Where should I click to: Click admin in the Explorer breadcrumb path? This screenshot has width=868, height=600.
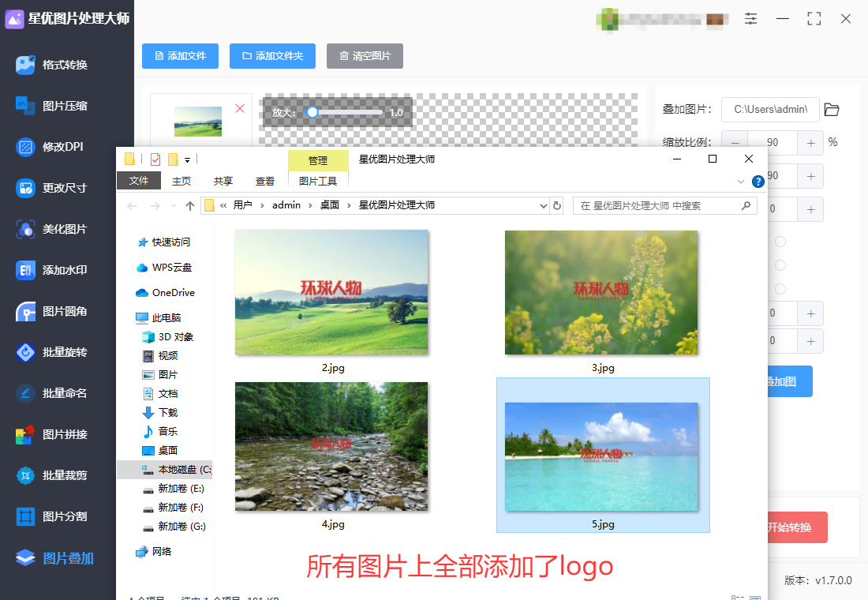click(286, 205)
